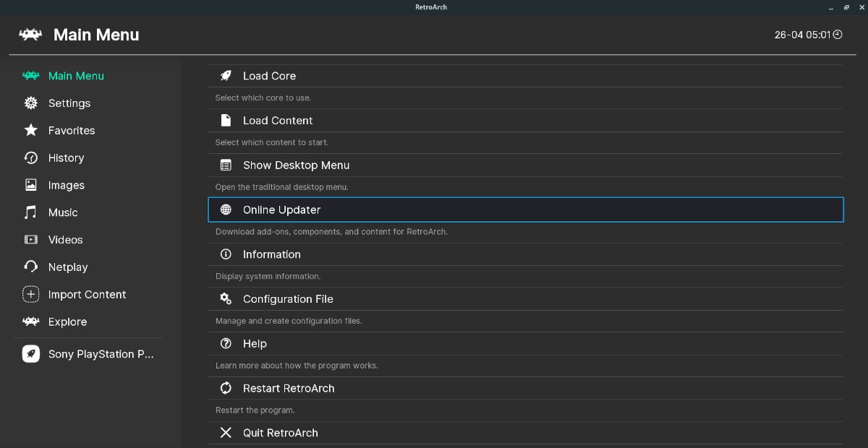Click the circular arrows Restart RetroArch icon

(x=226, y=389)
